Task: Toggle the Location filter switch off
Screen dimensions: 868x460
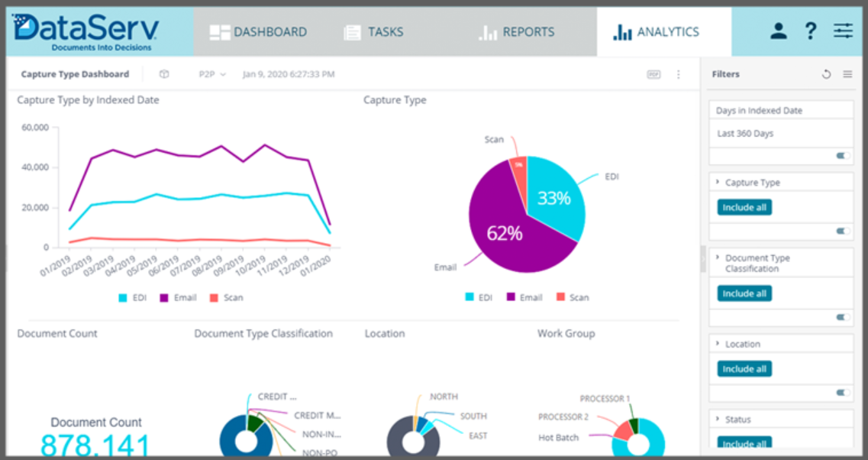Action: pyautogui.click(x=843, y=392)
